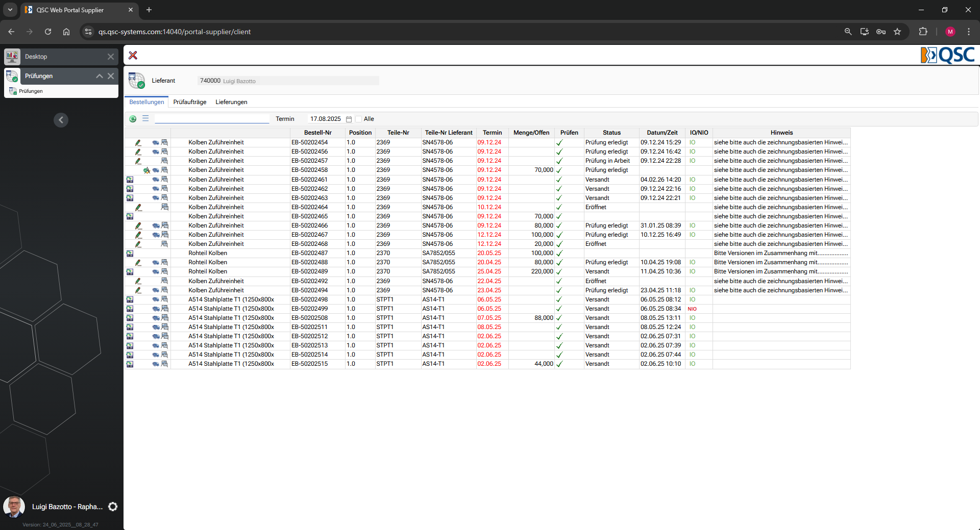Switch to the Lieferungen tab
Screen dimensions: 980x530
point(231,102)
